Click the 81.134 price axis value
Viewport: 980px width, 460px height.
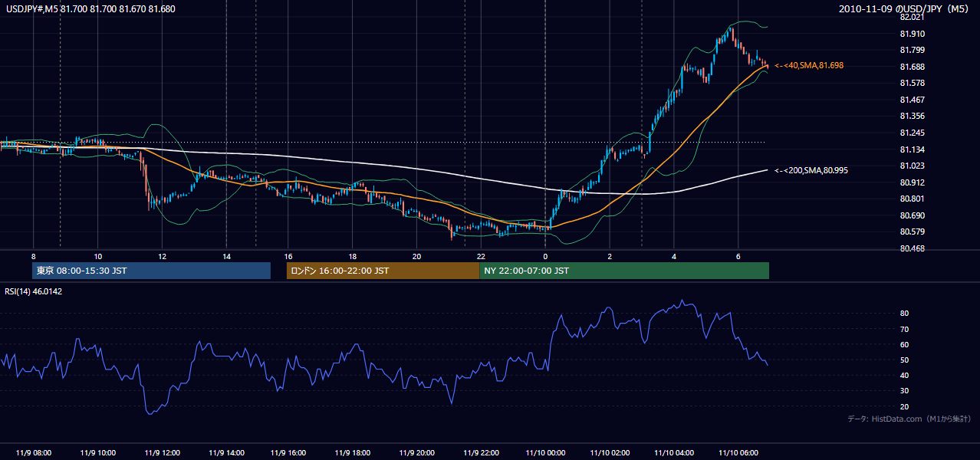tap(913, 149)
